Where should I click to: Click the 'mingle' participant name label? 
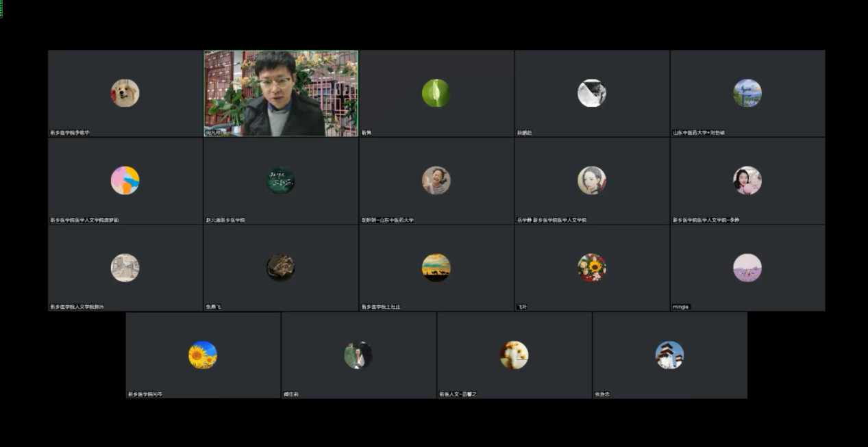[680, 307]
